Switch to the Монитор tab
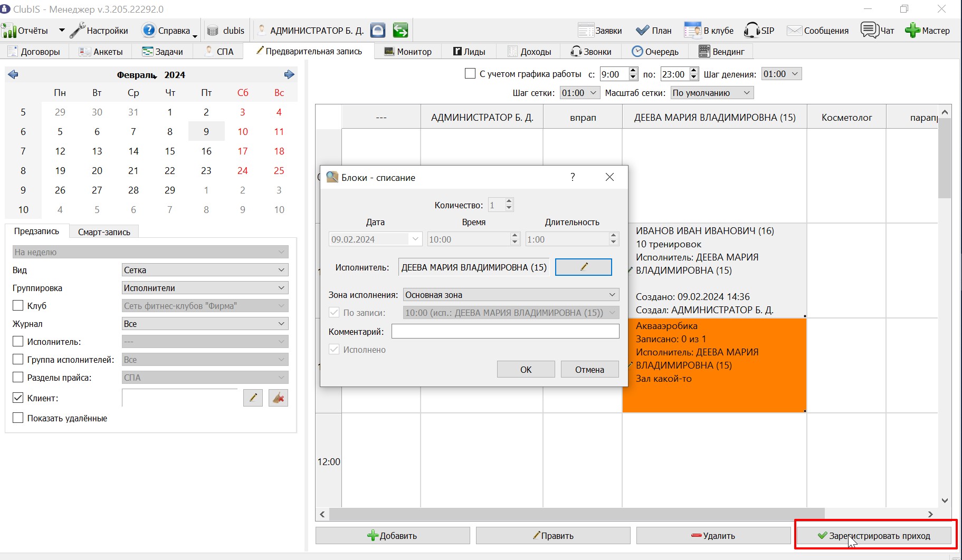This screenshot has width=962, height=560. (x=408, y=51)
